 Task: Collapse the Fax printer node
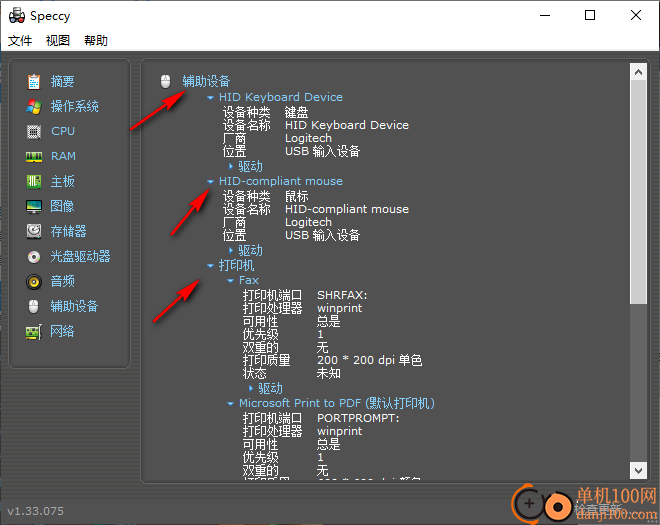[230, 280]
